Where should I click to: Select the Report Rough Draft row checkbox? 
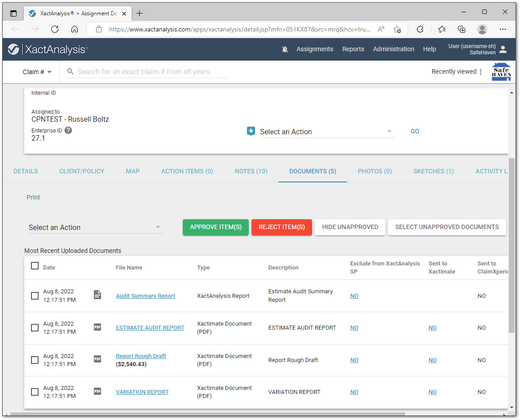(35, 360)
